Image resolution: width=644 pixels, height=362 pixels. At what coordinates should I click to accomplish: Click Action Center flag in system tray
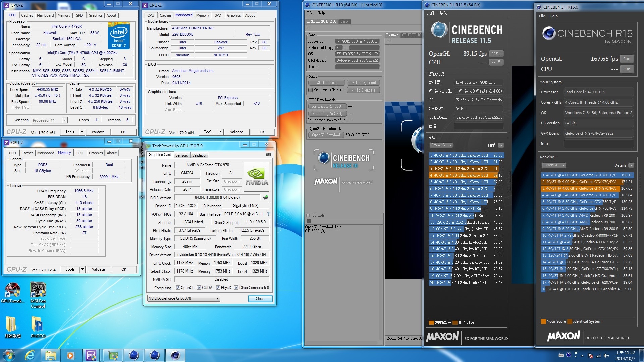pyautogui.click(x=590, y=356)
